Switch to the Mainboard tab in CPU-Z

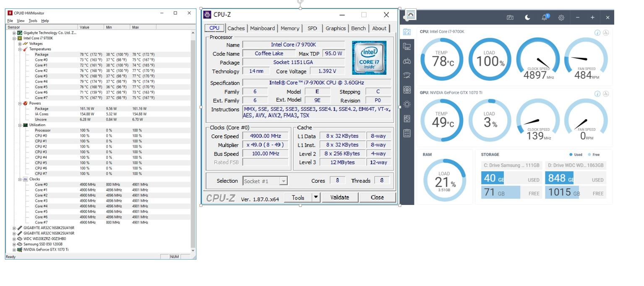pos(262,28)
